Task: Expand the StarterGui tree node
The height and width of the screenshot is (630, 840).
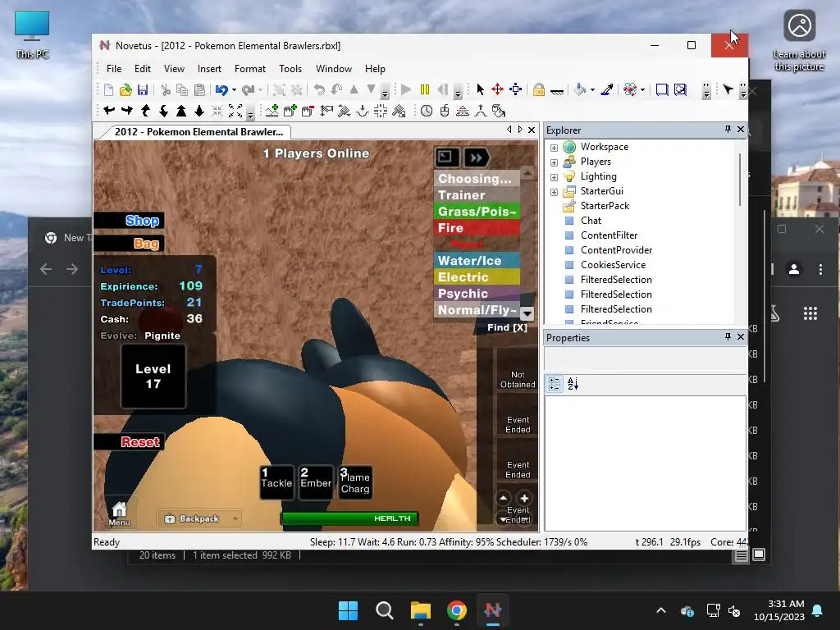Action: click(554, 192)
